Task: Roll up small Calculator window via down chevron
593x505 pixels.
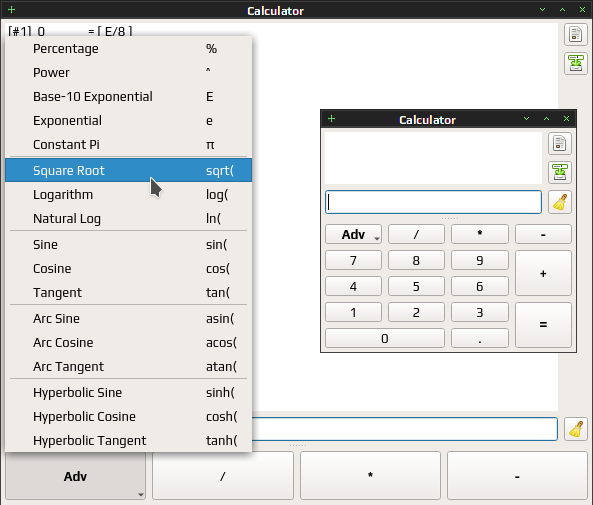Action: 526,118
